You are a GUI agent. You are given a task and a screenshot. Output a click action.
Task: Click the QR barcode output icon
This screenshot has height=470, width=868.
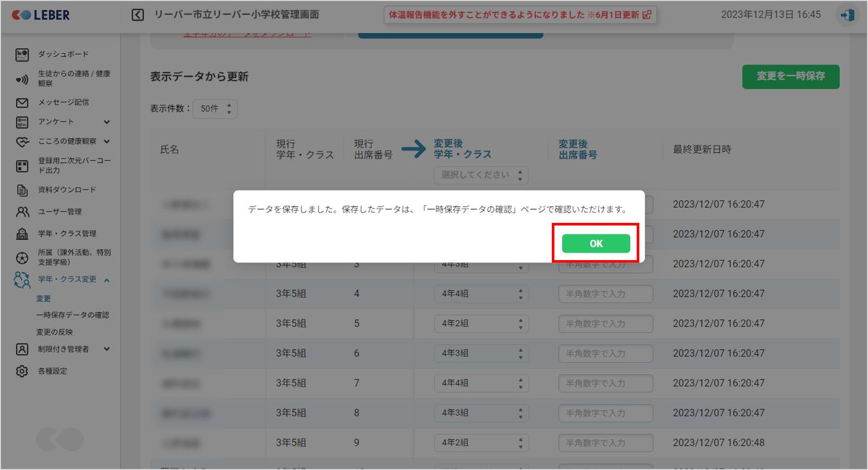[22, 166]
